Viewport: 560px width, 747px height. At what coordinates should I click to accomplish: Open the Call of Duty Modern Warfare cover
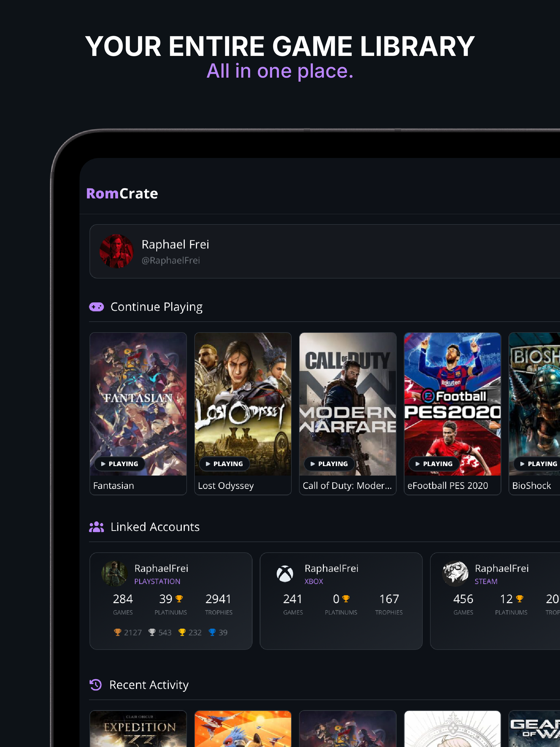tap(348, 404)
